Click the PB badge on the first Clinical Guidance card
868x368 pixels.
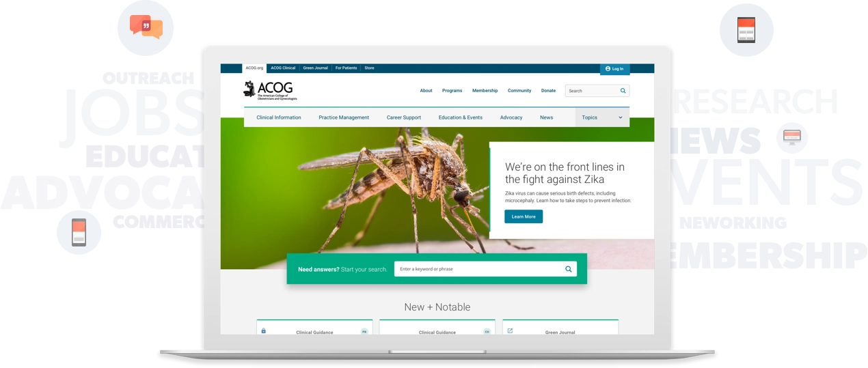365,332
